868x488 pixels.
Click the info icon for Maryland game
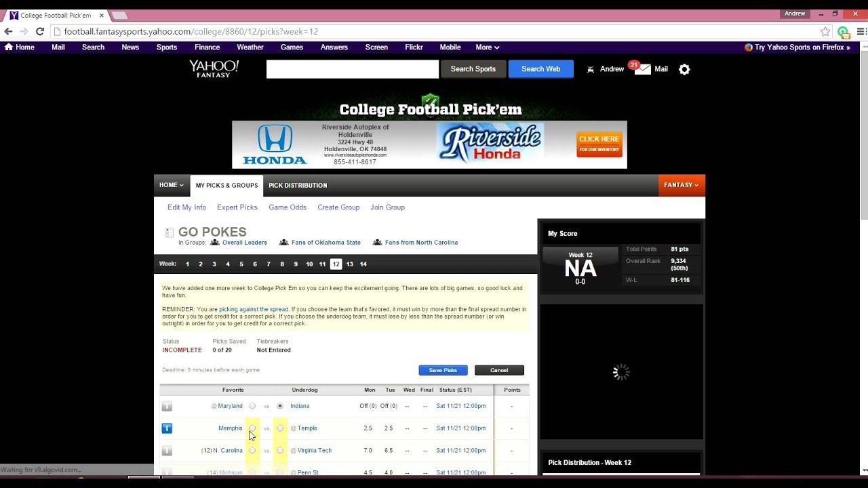click(167, 406)
